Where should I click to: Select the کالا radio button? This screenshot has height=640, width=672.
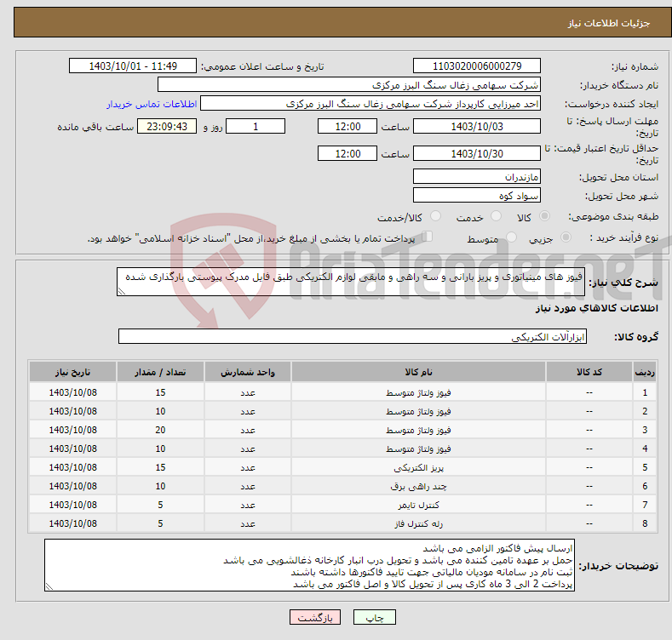coord(544,216)
